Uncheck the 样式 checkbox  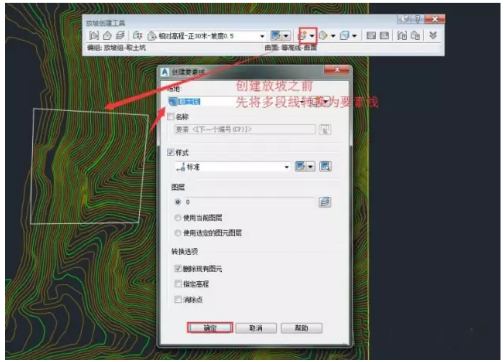[x=171, y=152]
